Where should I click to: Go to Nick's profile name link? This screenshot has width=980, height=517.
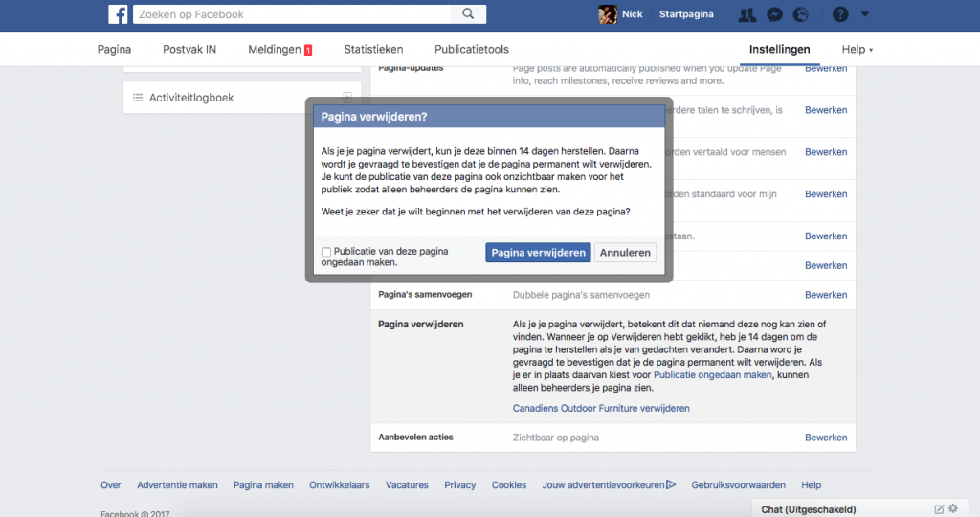pyautogui.click(x=632, y=13)
